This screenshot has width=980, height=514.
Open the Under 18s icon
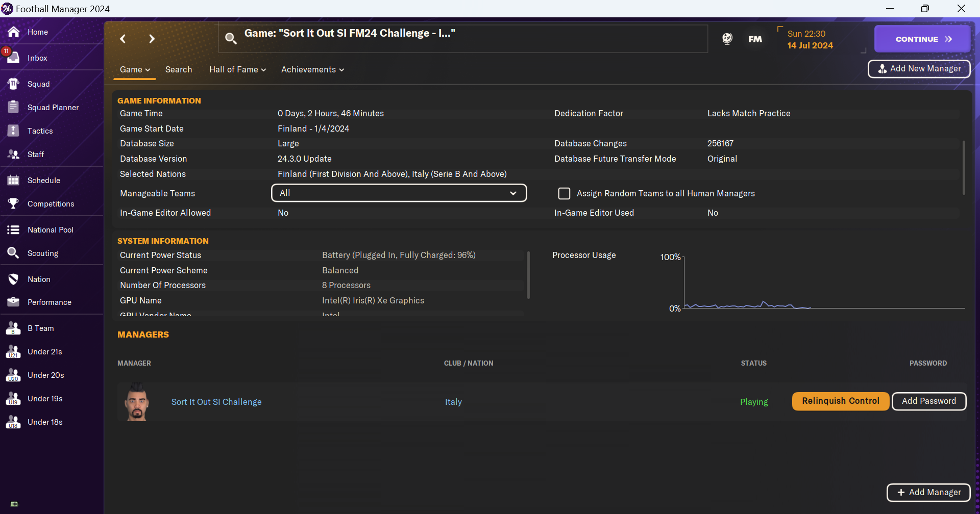[14, 422]
